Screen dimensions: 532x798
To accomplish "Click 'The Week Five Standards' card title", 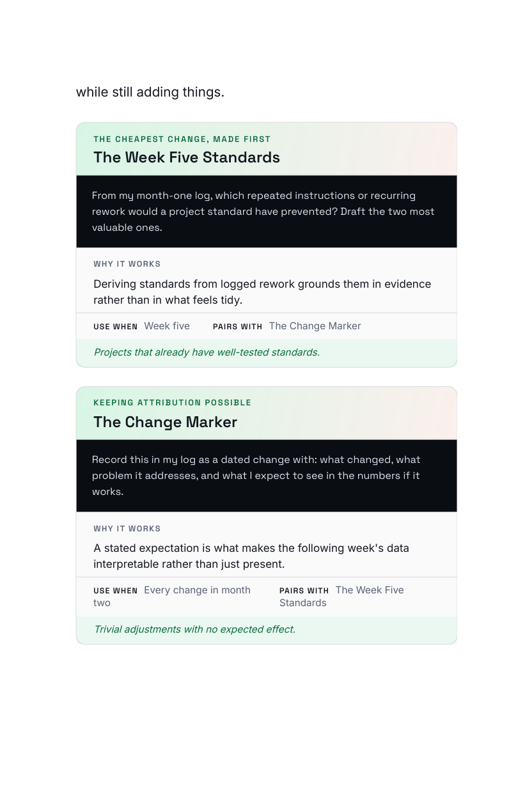I will point(187,157).
